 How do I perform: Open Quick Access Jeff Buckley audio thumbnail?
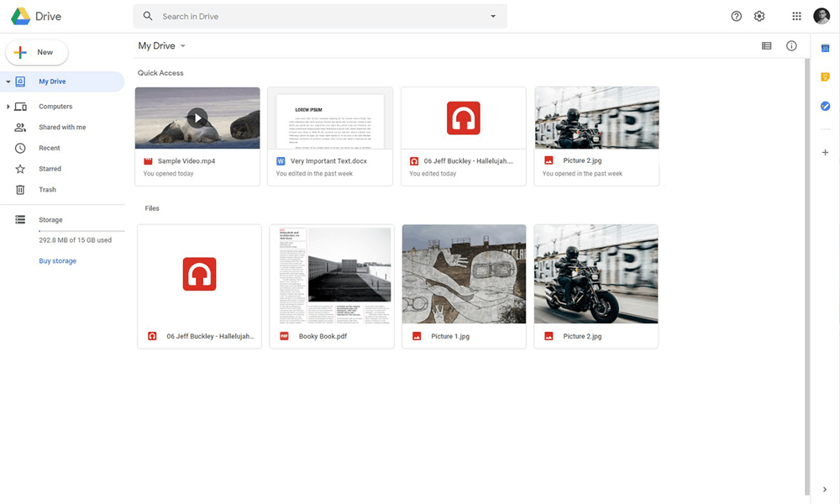464,118
